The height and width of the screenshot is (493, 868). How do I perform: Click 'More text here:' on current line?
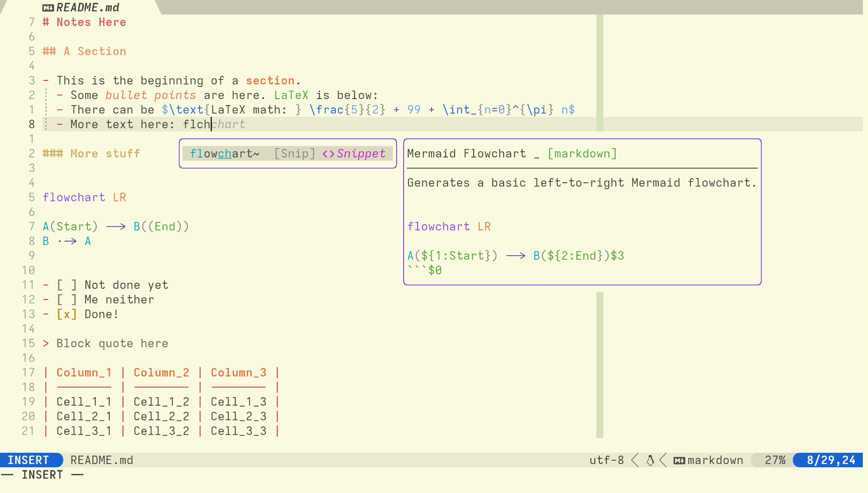(123, 124)
